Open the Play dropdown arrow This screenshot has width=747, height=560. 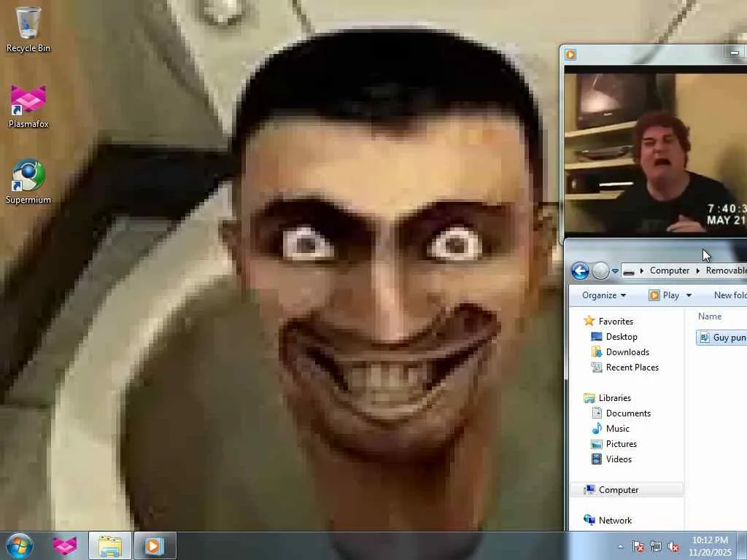click(689, 296)
